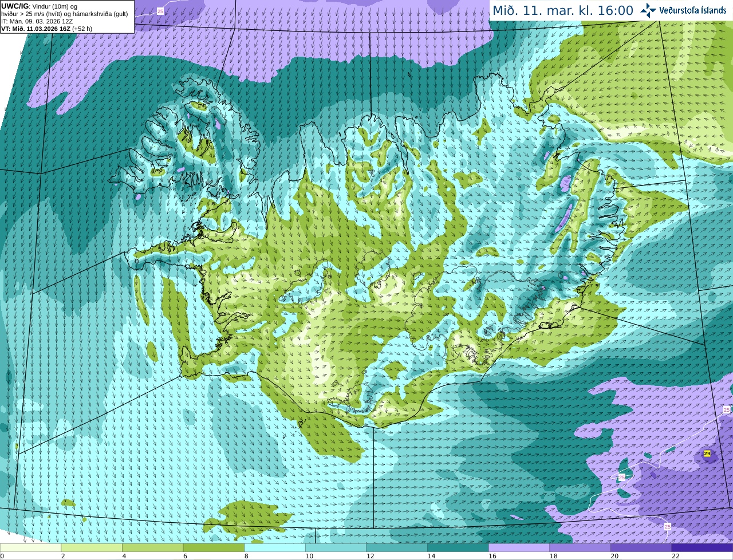Click the legend scale label 12
Screen dimensions: 733x560
tap(370, 556)
